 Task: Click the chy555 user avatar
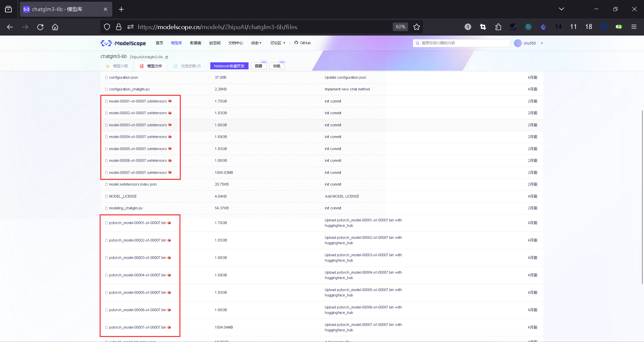tap(518, 43)
